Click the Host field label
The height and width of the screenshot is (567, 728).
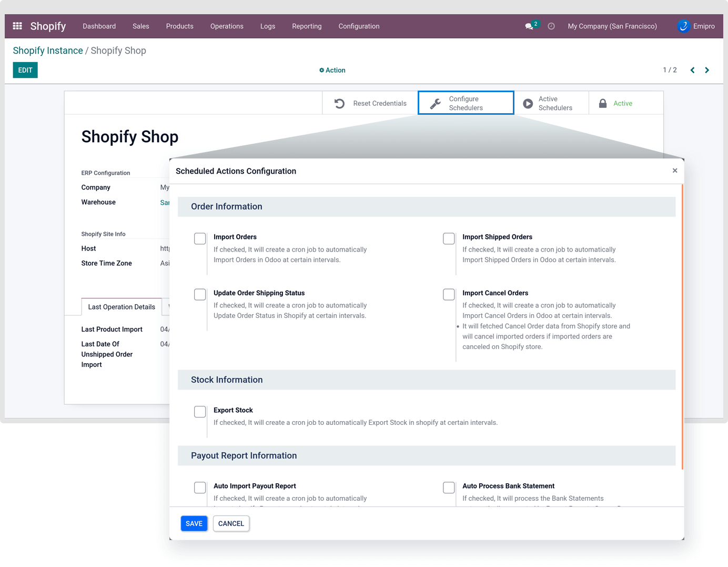tap(88, 248)
